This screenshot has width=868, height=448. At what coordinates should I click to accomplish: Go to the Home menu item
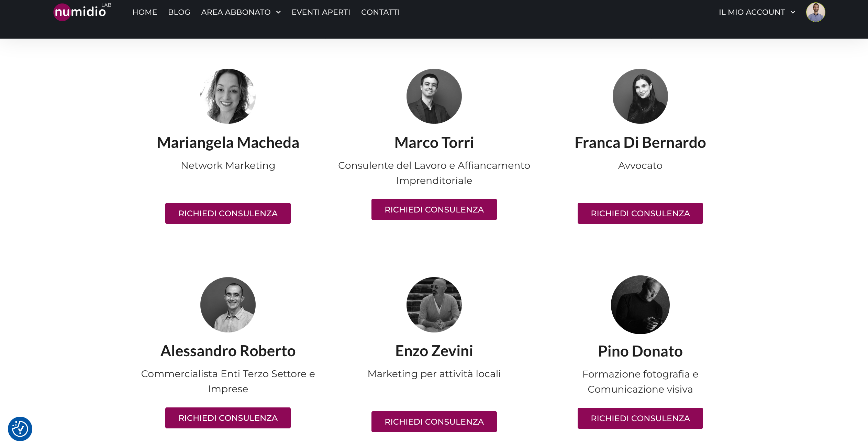pos(144,12)
